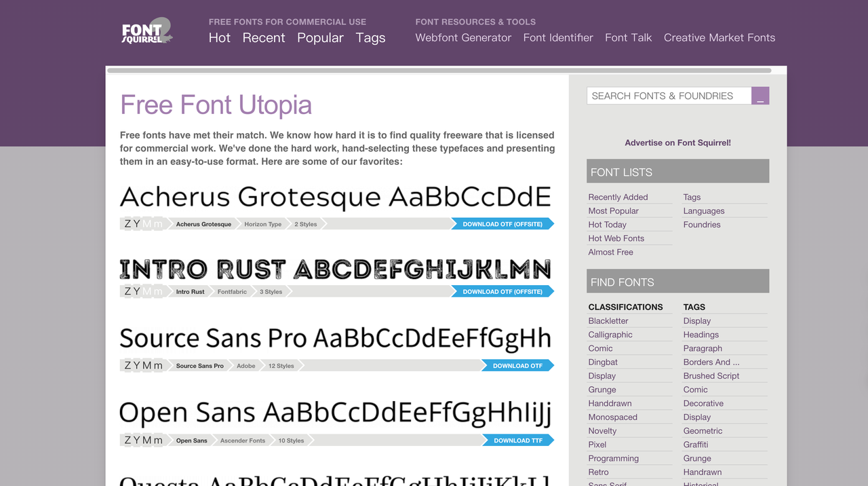Open the Fontfabric foundry link
This screenshot has height=486, width=868.
click(232, 292)
